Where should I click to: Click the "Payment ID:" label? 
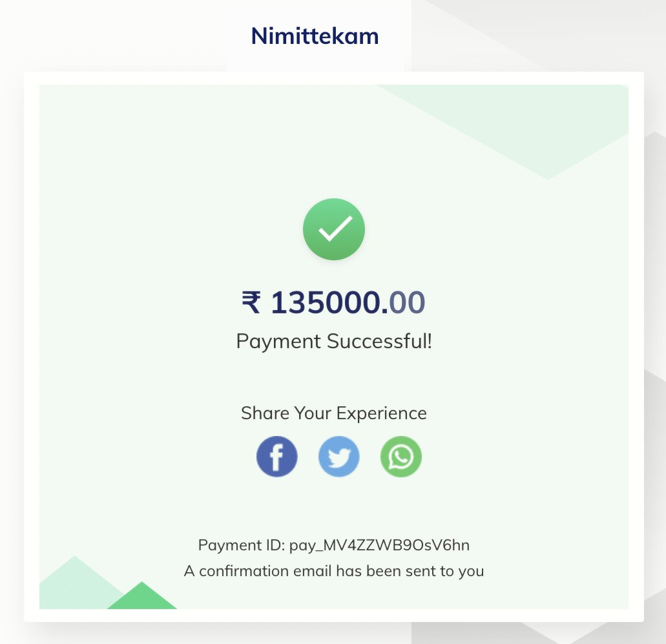point(241,545)
